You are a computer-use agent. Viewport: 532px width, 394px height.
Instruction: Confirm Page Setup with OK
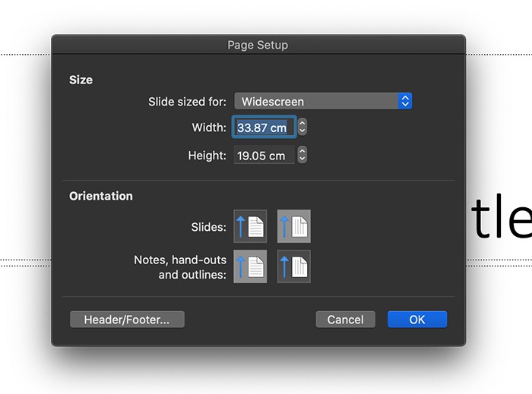(417, 320)
